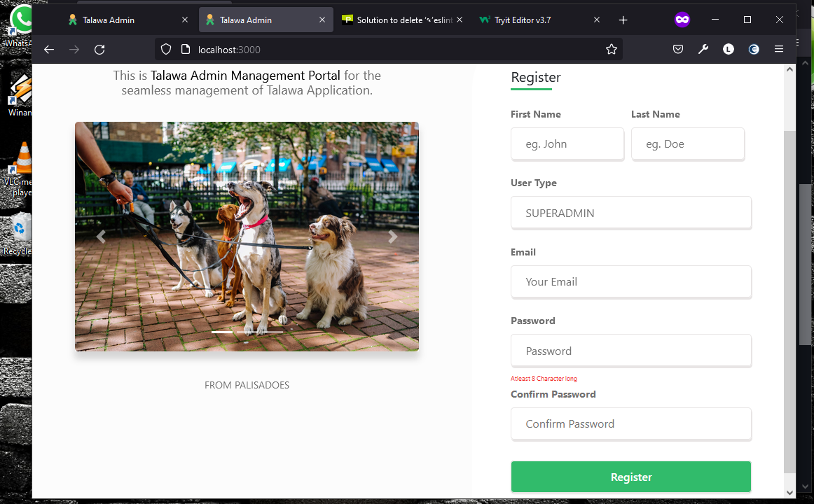Close the active Talawa Admin tab
This screenshot has height=504, width=814.
point(322,20)
